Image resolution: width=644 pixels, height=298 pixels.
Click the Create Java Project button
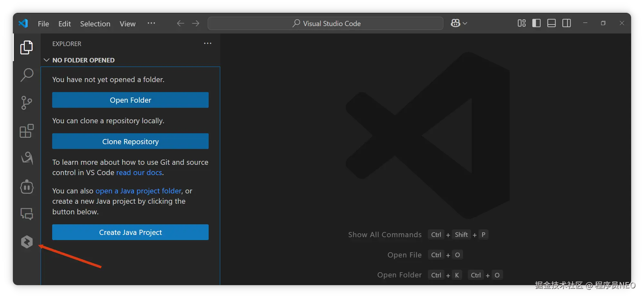click(130, 232)
